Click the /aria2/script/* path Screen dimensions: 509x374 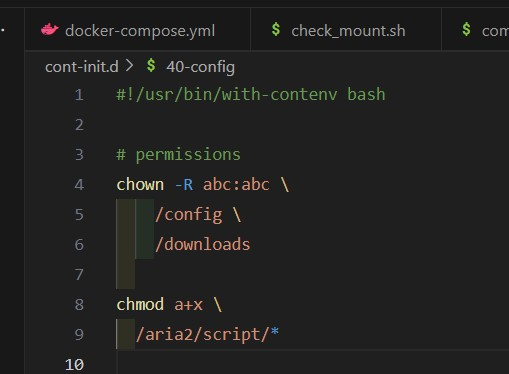207,334
